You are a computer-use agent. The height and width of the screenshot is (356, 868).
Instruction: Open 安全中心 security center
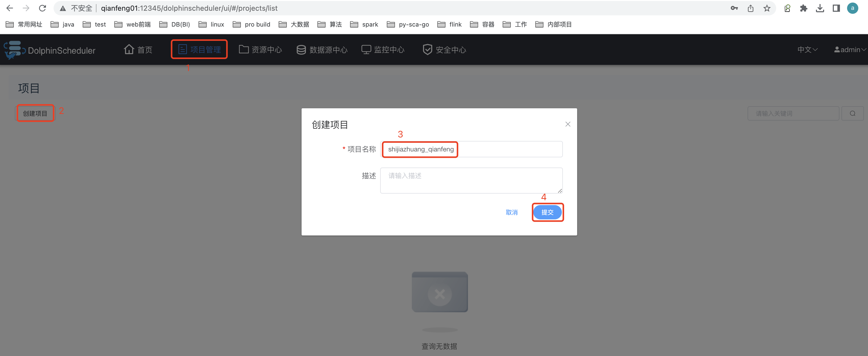coord(444,50)
